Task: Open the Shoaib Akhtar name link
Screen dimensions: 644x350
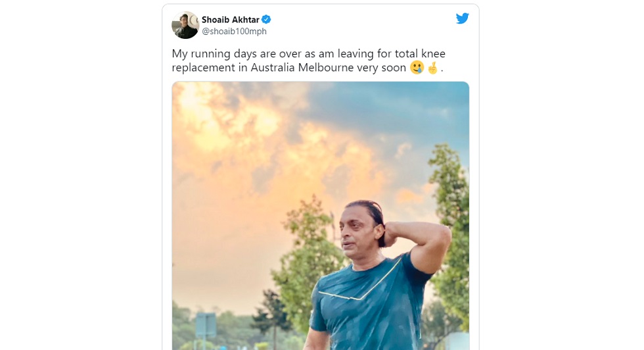Action: (230, 20)
